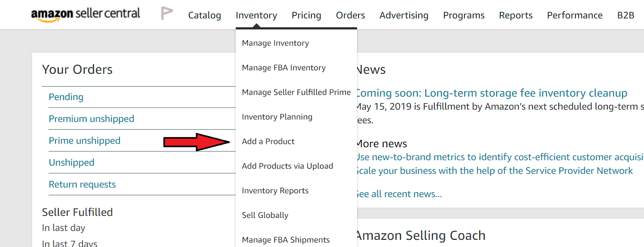Select Sell Globally menu item
Viewport: 644px width, 247px height.
(x=265, y=215)
